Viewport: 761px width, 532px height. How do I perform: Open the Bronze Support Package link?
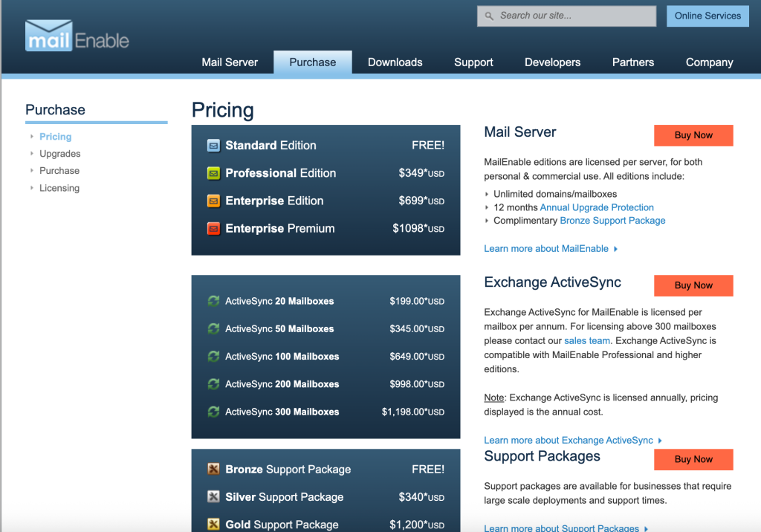[612, 221]
